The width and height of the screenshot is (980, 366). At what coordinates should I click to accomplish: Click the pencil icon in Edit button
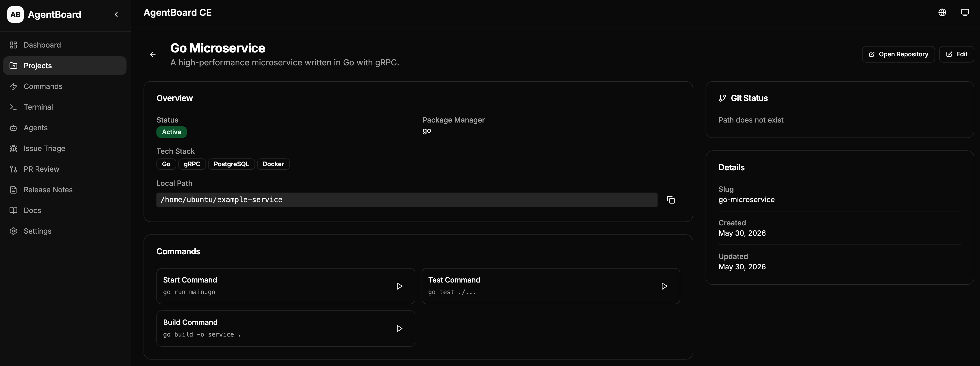pos(949,55)
